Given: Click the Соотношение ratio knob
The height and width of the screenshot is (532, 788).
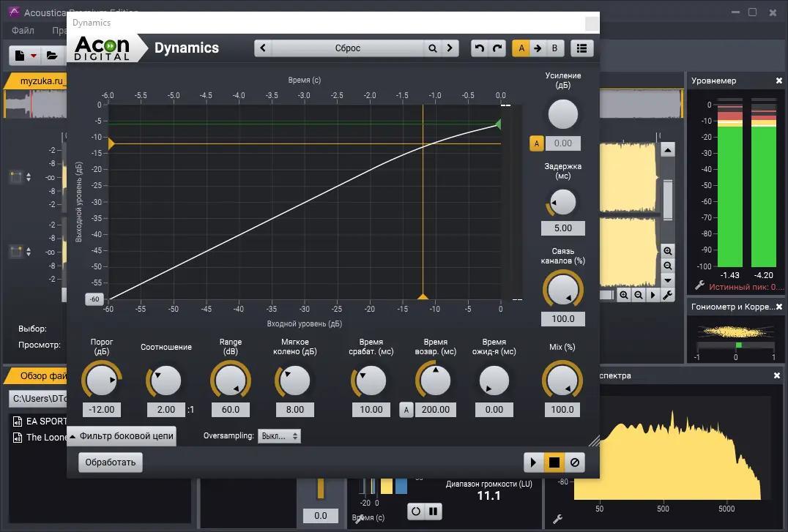Looking at the screenshot, I should pos(166,381).
